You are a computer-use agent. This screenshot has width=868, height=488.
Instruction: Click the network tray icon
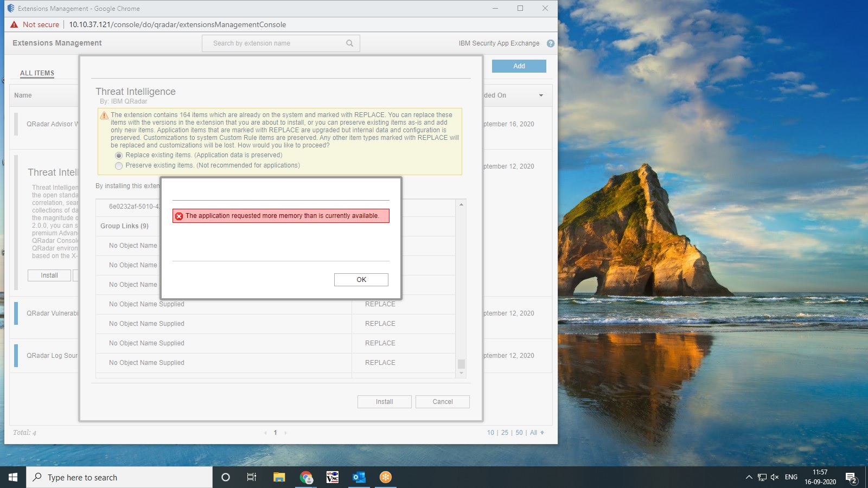(x=762, y=477)
